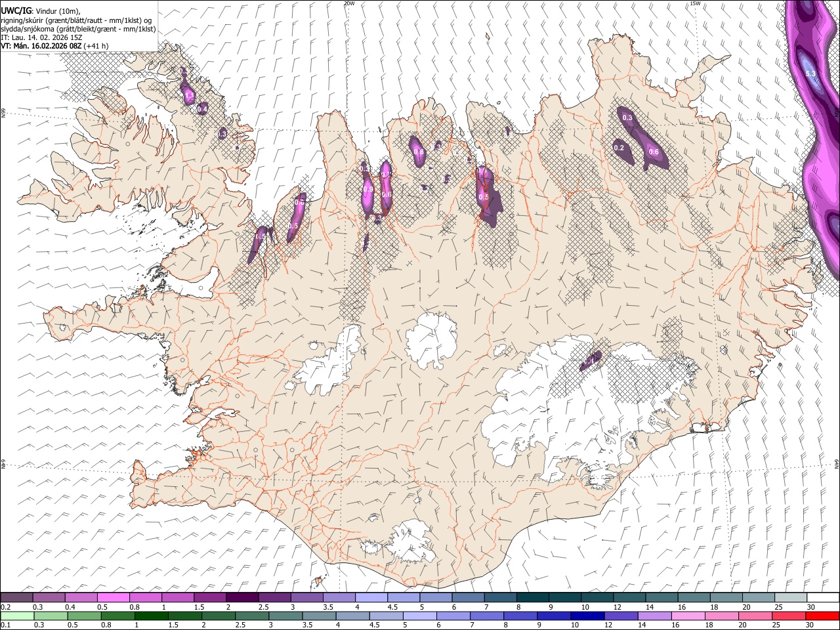Pick the pale green 0.1 swatch in the rain scale
The height and width of the screenshot is (630, 840).
point(18,616)
